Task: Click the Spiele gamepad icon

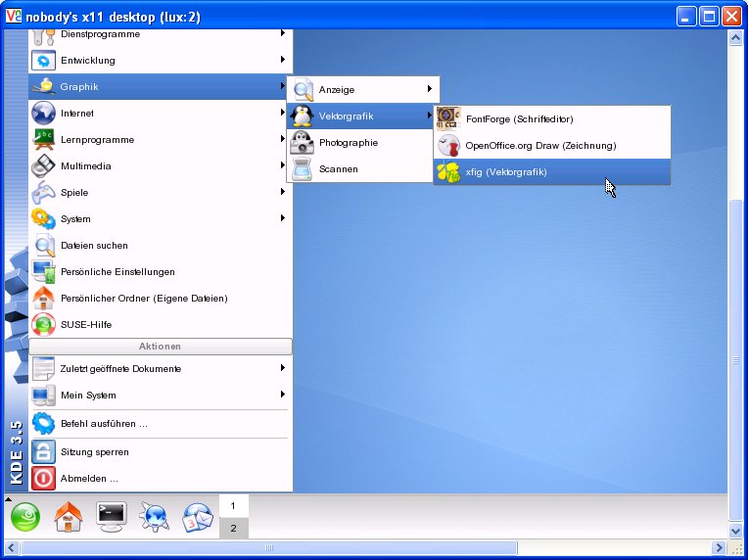Action: (43, 193)
